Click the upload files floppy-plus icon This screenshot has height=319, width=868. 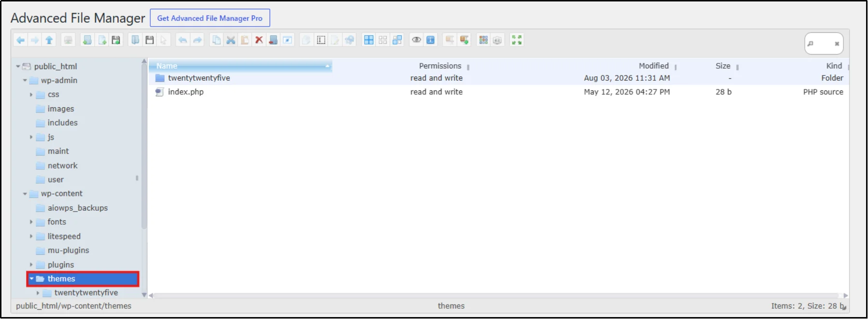[116, 40]
